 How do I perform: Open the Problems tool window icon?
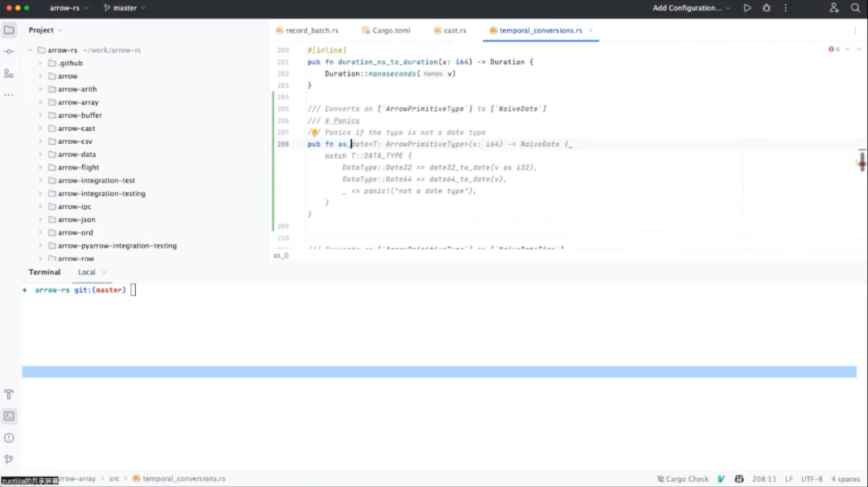(9, 438)
